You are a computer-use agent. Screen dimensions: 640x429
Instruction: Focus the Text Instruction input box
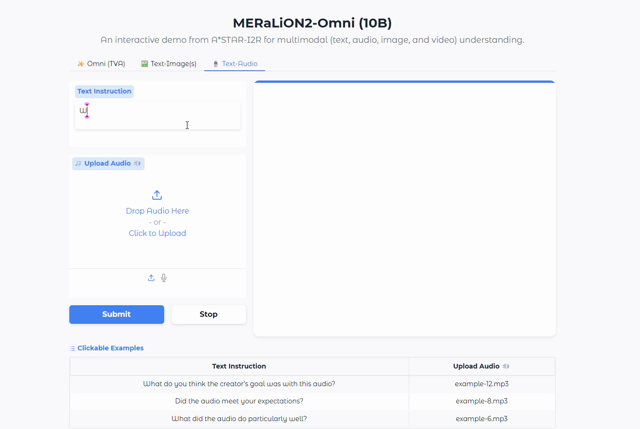[158, 116]
